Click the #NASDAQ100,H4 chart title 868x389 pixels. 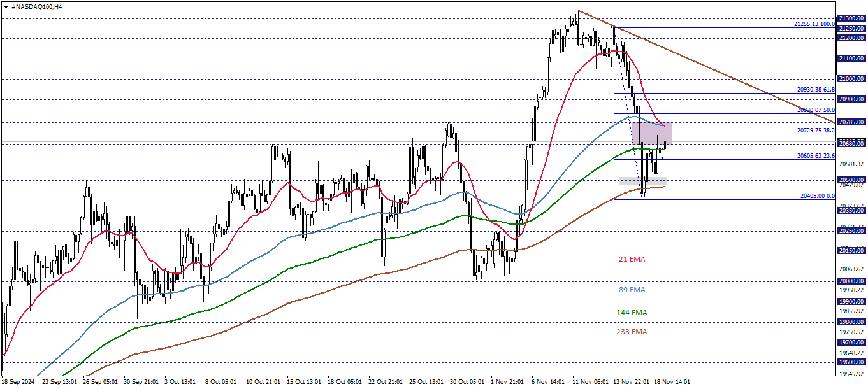coord(37,6)
